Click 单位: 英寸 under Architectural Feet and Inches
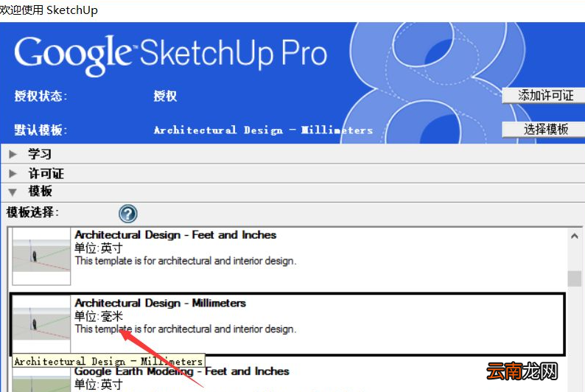This screenshot has width=585, height=392. point(99,248)
